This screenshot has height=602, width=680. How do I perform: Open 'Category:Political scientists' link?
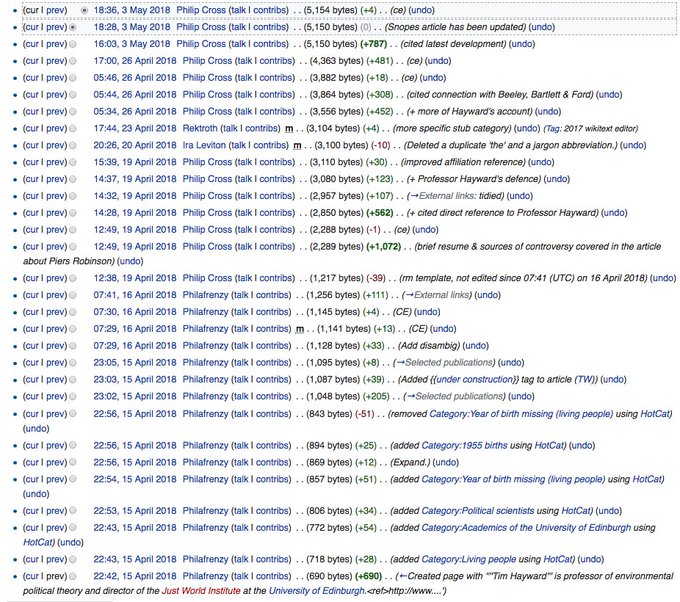(477, 511)
